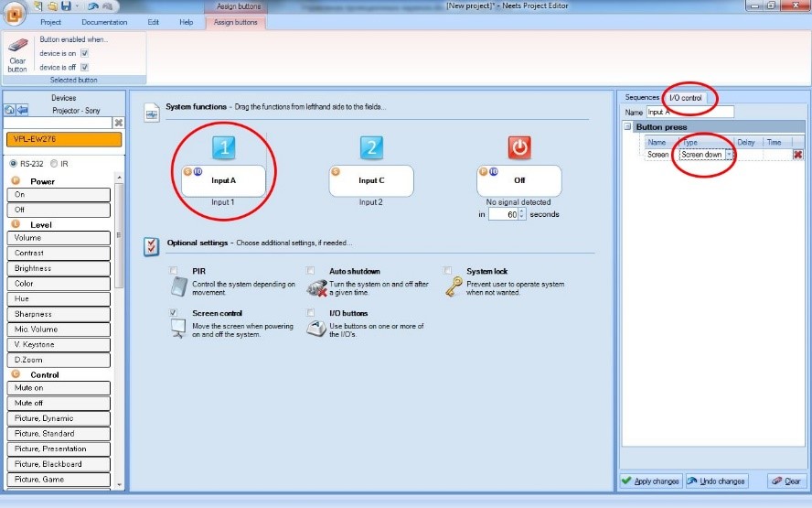Click the save icon in quick toolbar

tap(65, 6)
